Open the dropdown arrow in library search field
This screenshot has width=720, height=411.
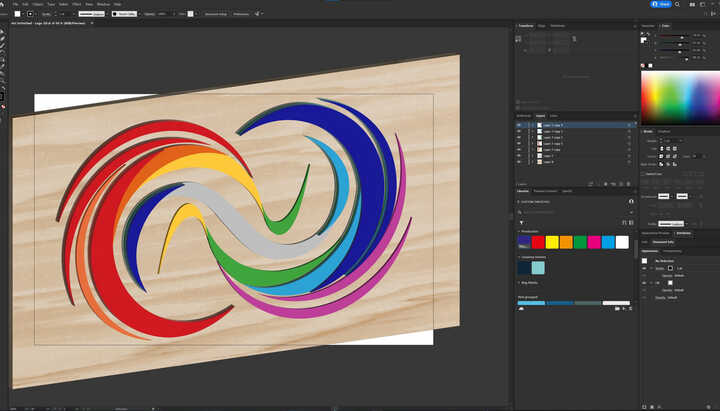(631, 213)
